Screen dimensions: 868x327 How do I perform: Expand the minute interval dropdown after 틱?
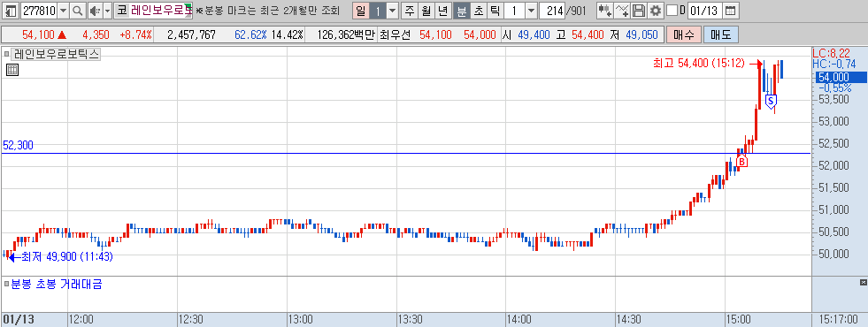[531, 10]
